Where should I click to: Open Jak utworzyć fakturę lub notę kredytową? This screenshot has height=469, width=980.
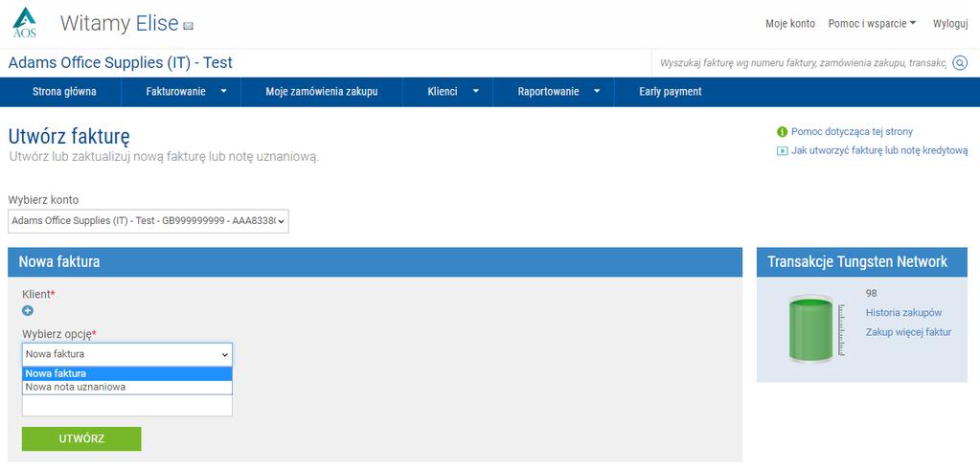pos(879,150)
